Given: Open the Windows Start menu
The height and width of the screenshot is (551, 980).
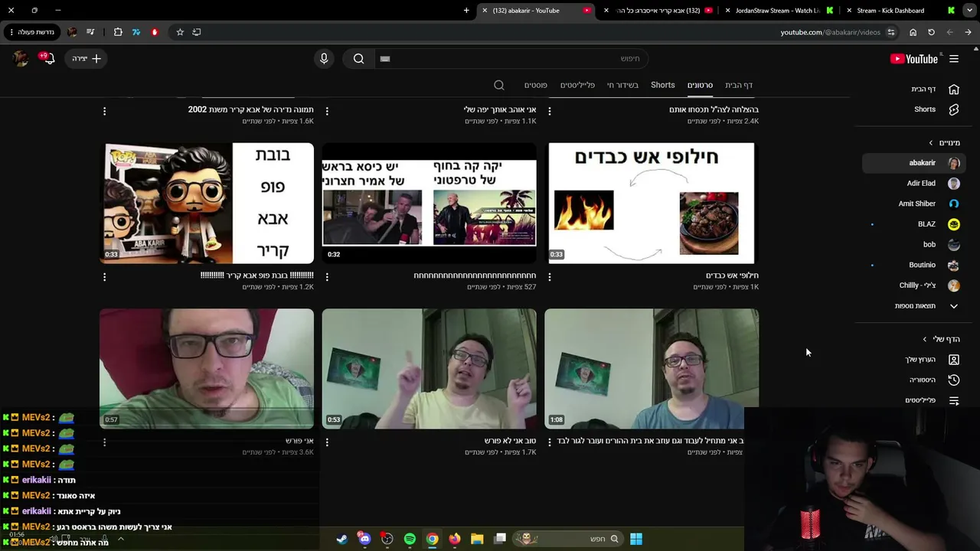Looking at the screenshot, I should pos(636,539).
